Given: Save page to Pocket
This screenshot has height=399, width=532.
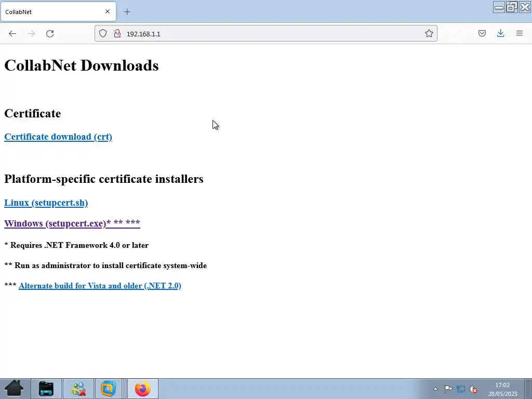Looking at the screenshot, I should click(482, 33).
